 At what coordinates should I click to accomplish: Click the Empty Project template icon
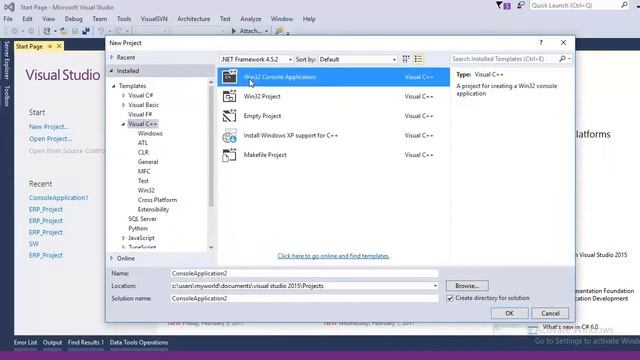tap(229, 116)
